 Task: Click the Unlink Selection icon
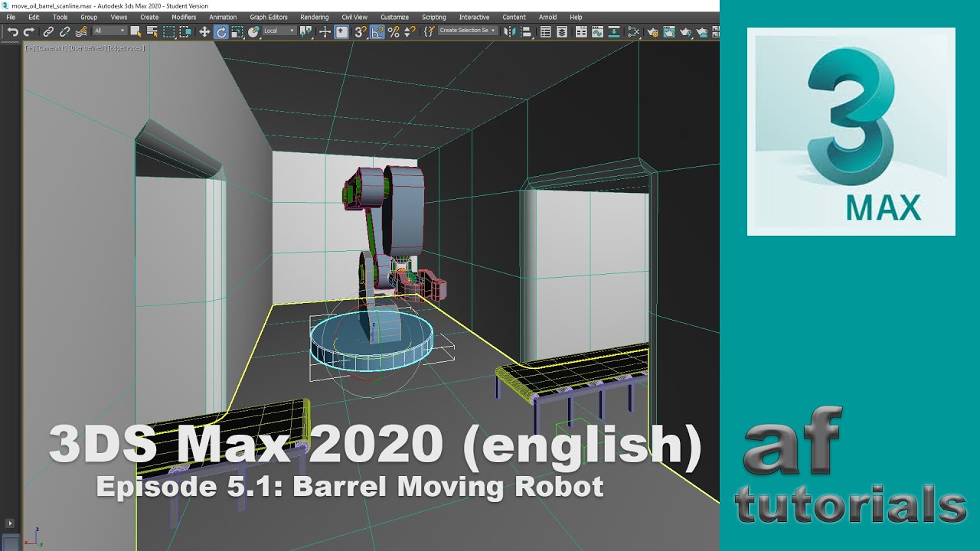(64, 31)
